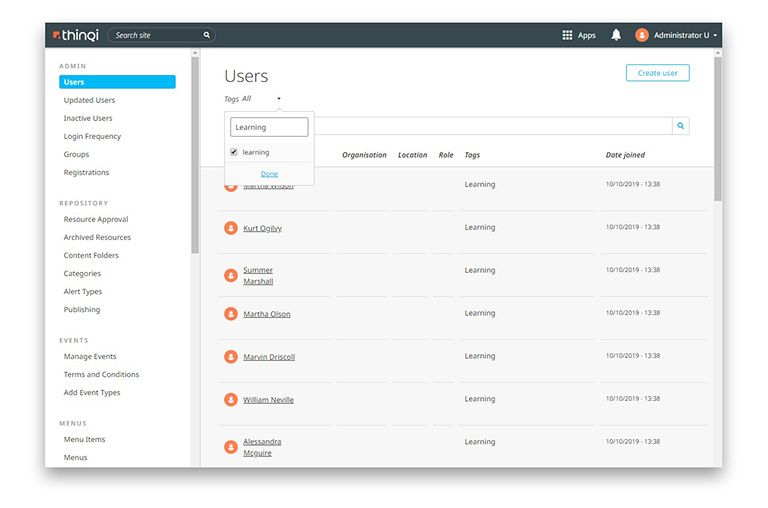
Task: Open Login Frequency page
Action: coord(92,136)
